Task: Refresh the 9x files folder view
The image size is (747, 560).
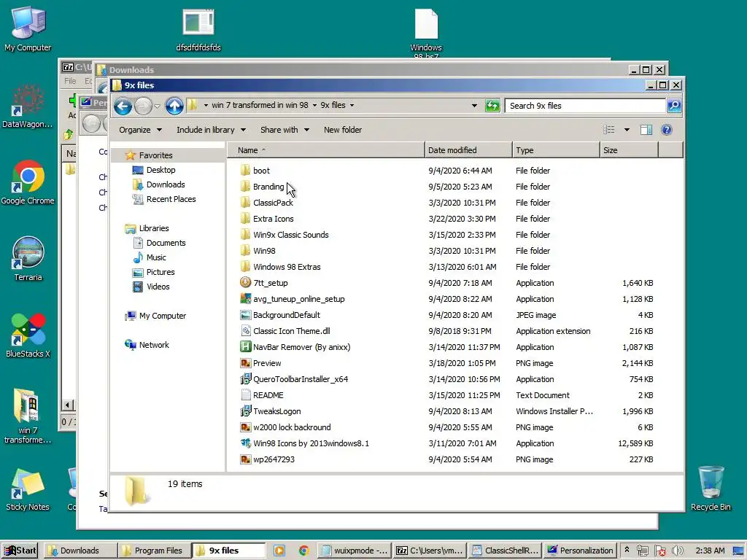Action: [492, 106]
